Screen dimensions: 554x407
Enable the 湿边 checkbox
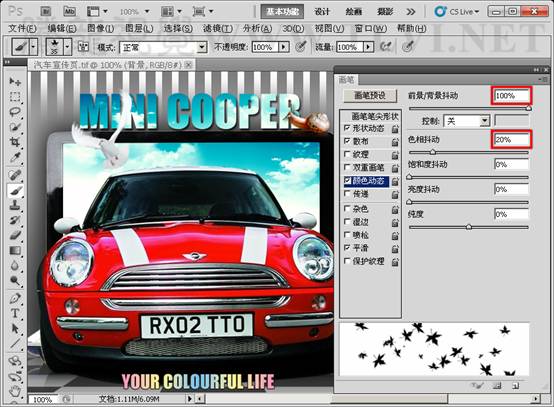pyautogui.click(x=347, y=222)
